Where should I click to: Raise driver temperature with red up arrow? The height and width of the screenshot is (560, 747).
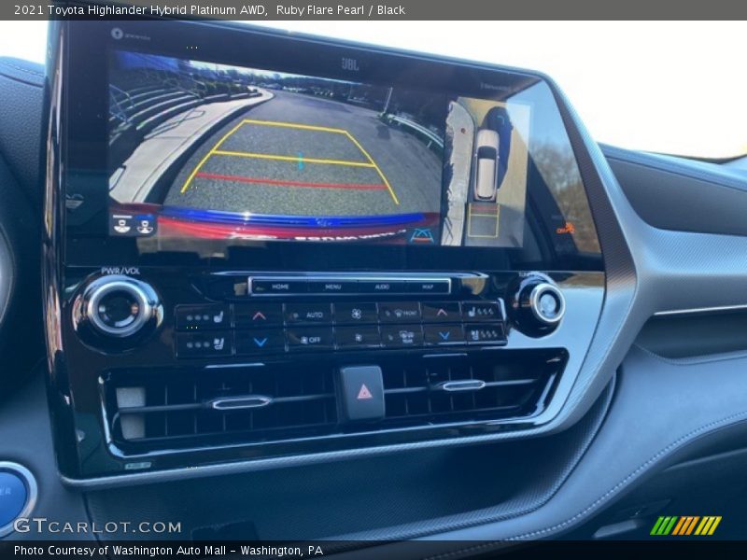click(259, 315)
